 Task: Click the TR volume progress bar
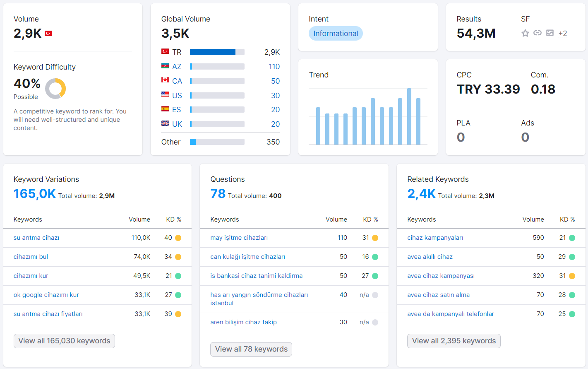point(217,52)
